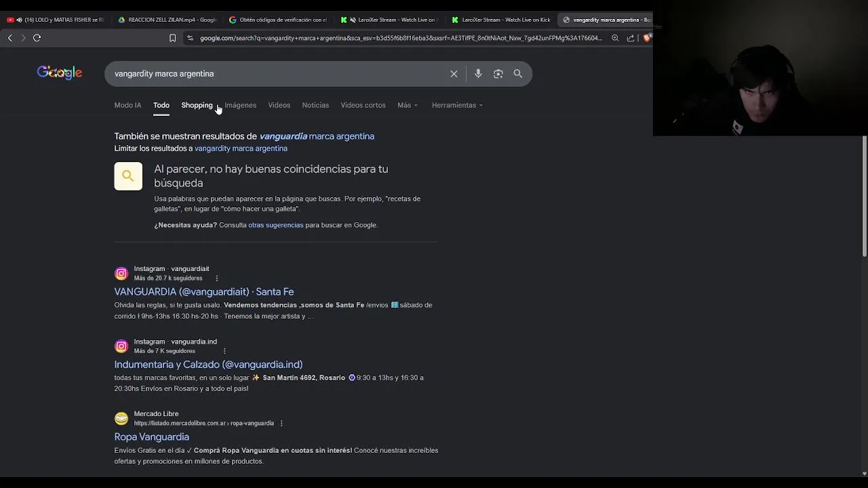868x488 pixels.
Task: Switch to Videos cortos results
Action: tap(363, 105)
